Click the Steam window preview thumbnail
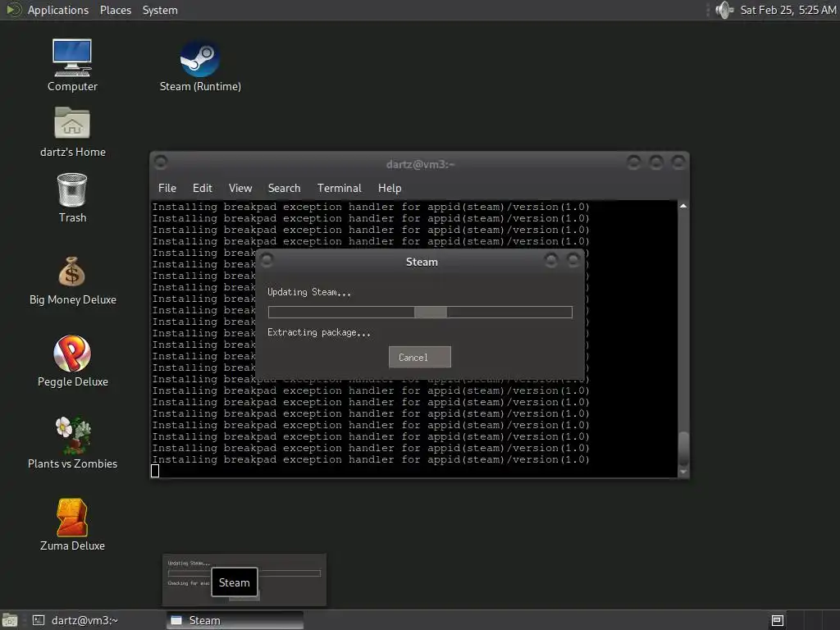Screen dimensions: 840x630 point(244,580)
